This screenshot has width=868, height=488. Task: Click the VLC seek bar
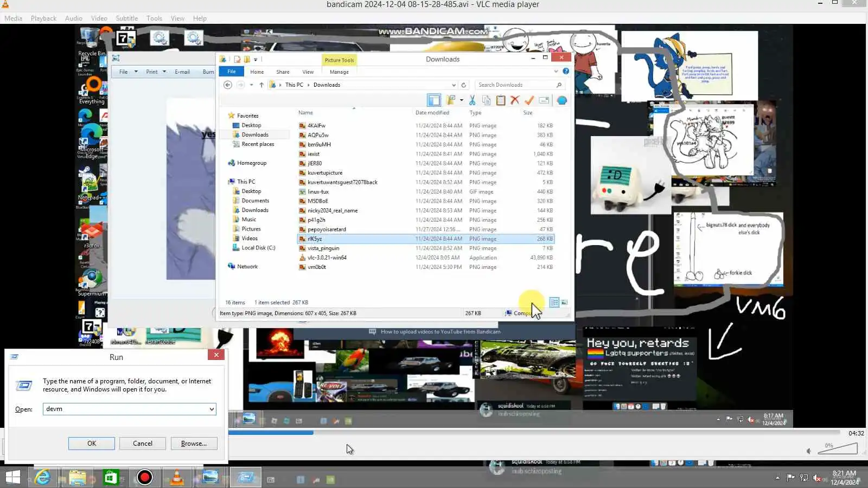(x=534, y=433)
